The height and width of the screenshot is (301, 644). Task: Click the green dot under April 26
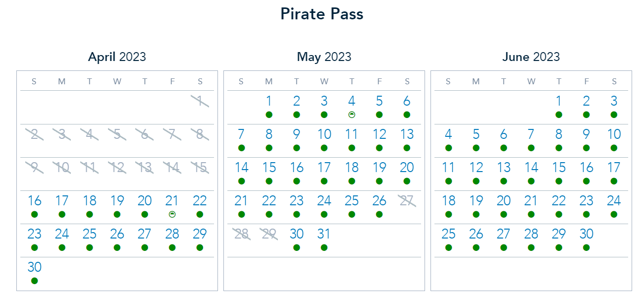coord(117,247)
